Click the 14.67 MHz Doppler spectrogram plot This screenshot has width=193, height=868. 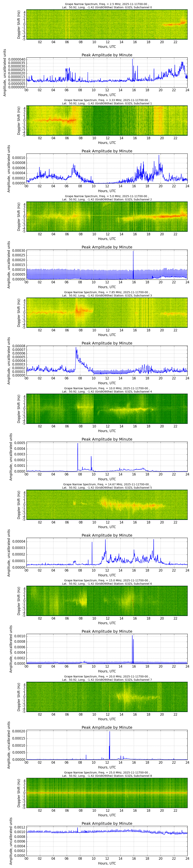coord(107,505)
